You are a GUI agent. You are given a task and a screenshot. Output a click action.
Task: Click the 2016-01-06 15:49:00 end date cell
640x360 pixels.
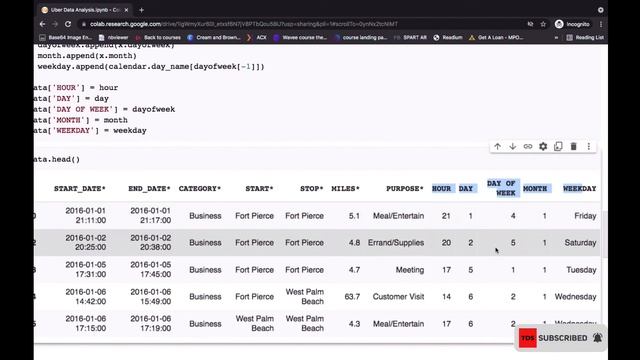tap(151, 297)
